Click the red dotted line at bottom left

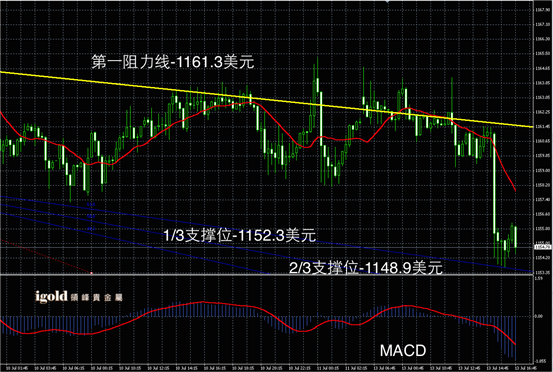46,256
